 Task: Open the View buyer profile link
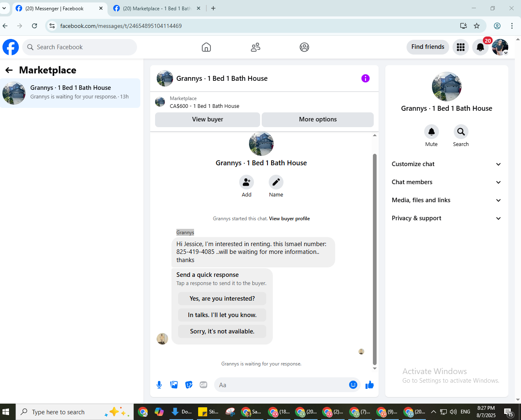tap(289, 219)
